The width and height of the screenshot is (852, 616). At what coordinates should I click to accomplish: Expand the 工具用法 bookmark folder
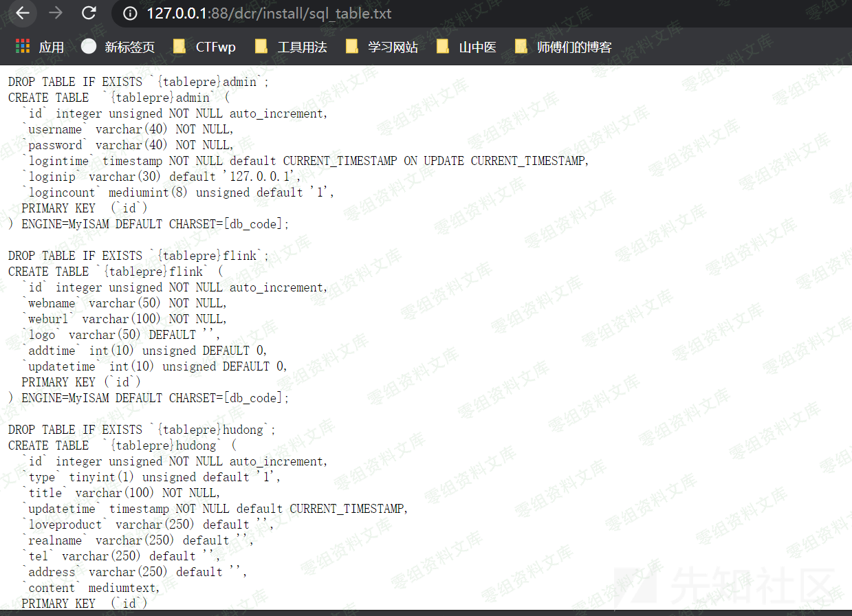(291, 47)
